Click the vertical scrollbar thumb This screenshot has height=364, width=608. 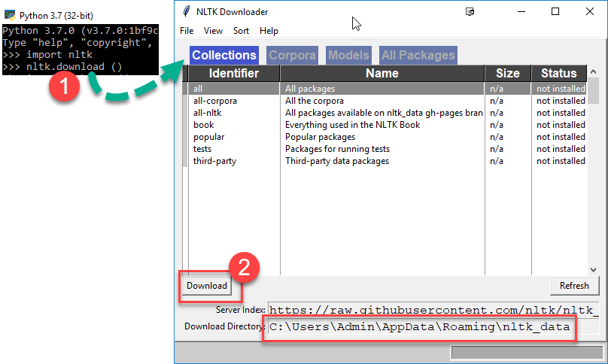[593, 90]
